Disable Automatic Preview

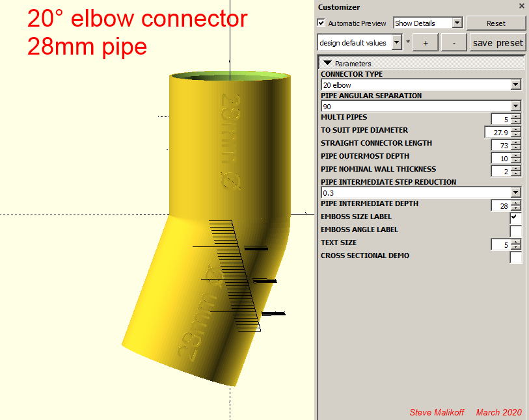click(321, 23)
